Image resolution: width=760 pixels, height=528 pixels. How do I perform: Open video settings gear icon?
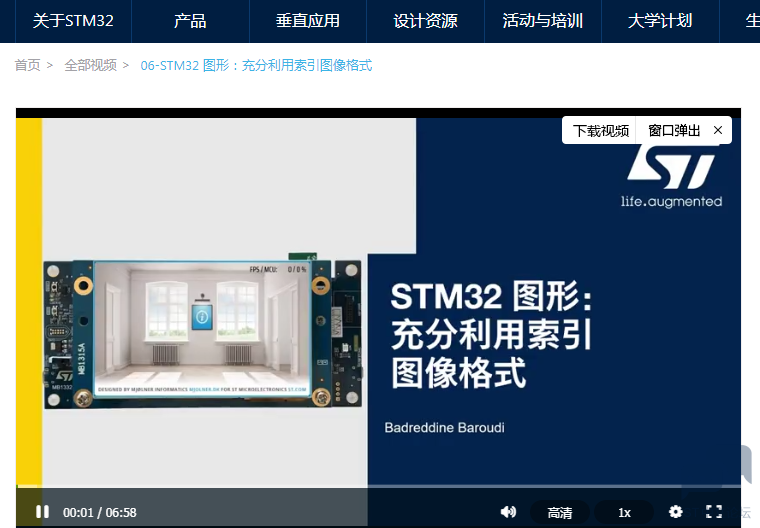click(675, 512)
